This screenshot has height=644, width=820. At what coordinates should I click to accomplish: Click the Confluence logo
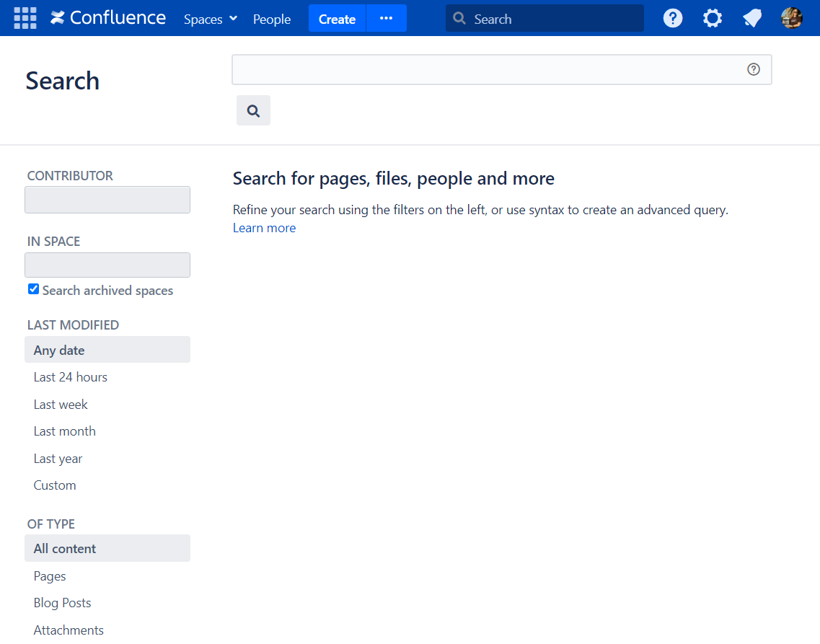[x=107, y=17]
